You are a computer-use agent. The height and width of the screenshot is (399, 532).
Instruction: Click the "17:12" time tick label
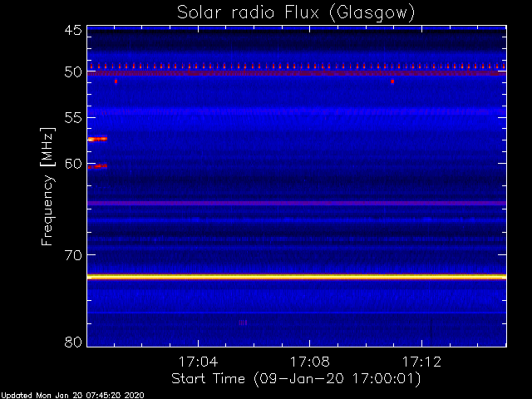[x=421, y=362]
